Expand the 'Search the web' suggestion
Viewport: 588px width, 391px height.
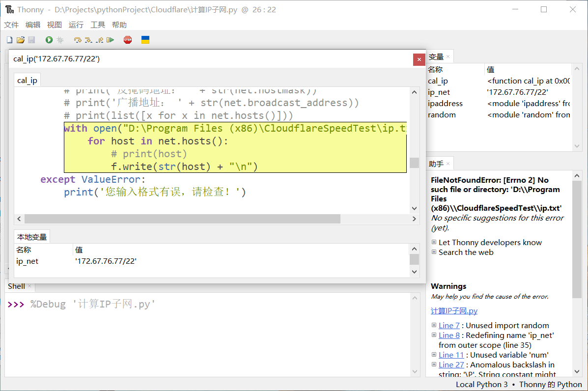(x=434, y=252)
